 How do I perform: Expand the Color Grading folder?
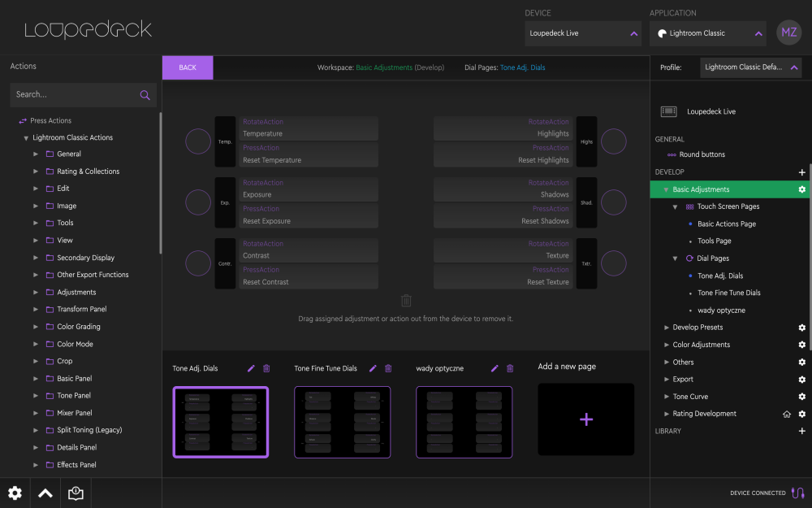[x=36, y=327]
